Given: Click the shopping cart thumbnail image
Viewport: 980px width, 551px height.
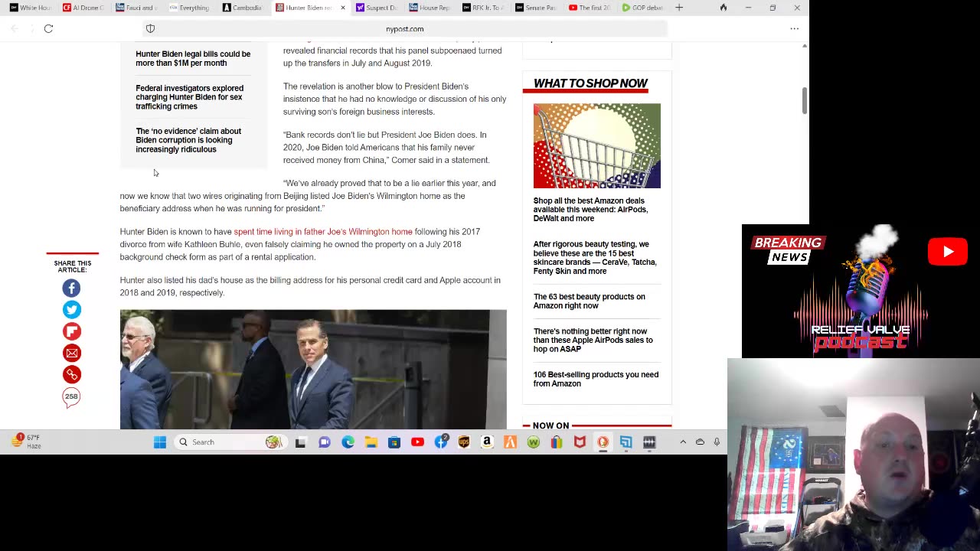Looking at the screenshot, I should 596,145.
